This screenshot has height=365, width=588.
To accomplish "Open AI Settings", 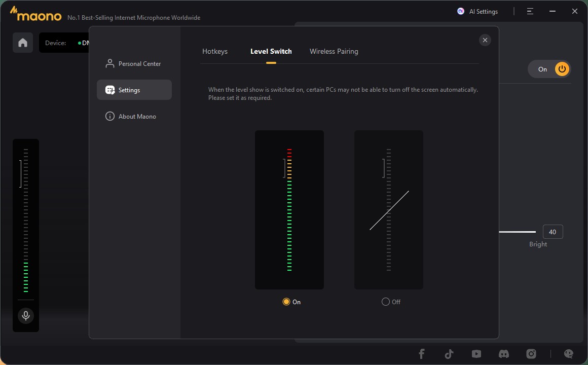I will coord(477,11).
